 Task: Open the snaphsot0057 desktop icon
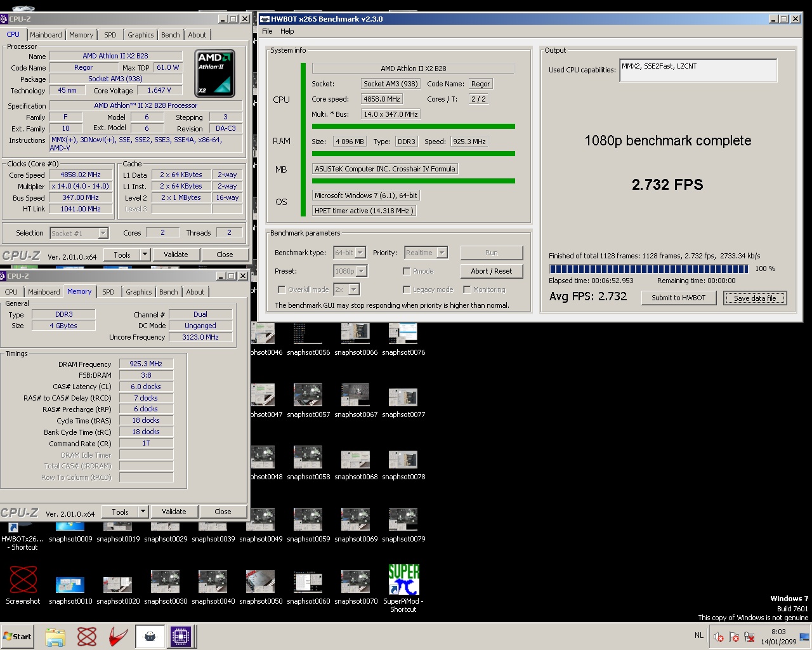[308, 401]
